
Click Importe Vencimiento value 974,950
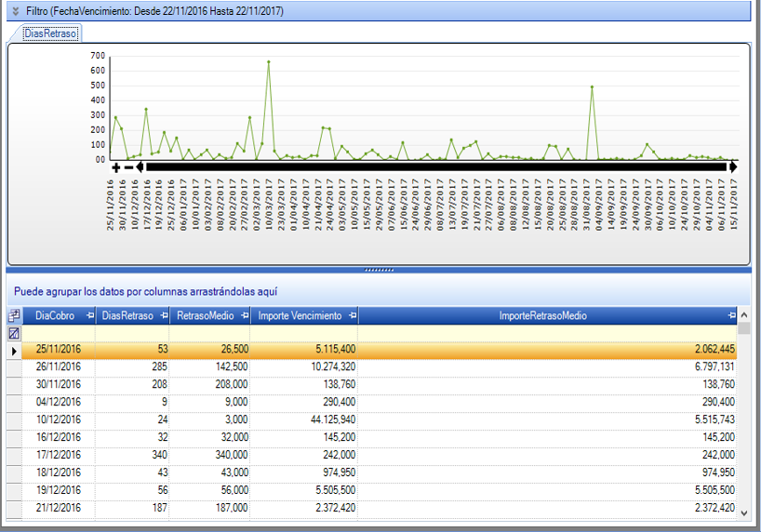(x=340, y=472)
